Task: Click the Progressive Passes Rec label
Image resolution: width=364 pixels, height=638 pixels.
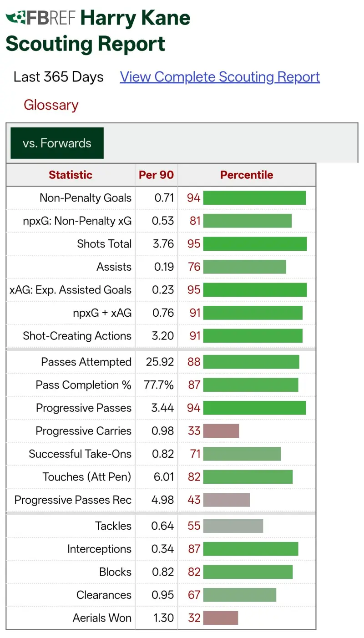Action: (x=73, y=500)
